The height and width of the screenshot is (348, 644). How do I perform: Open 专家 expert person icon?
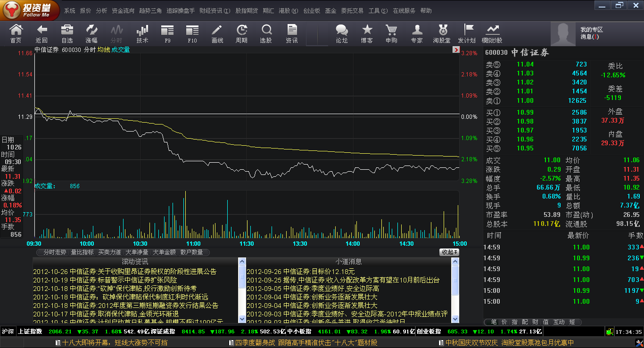(417, 33)
